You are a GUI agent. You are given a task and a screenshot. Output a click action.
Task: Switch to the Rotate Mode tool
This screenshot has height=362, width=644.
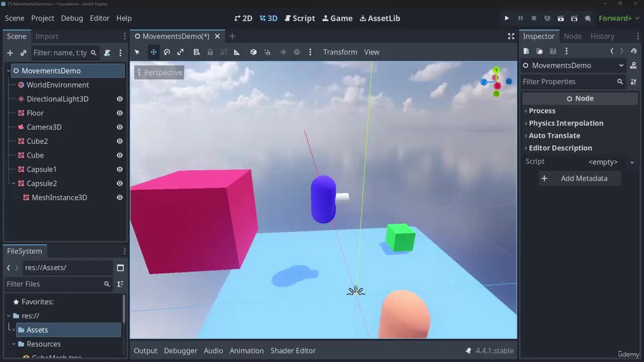tap(167, 52)
